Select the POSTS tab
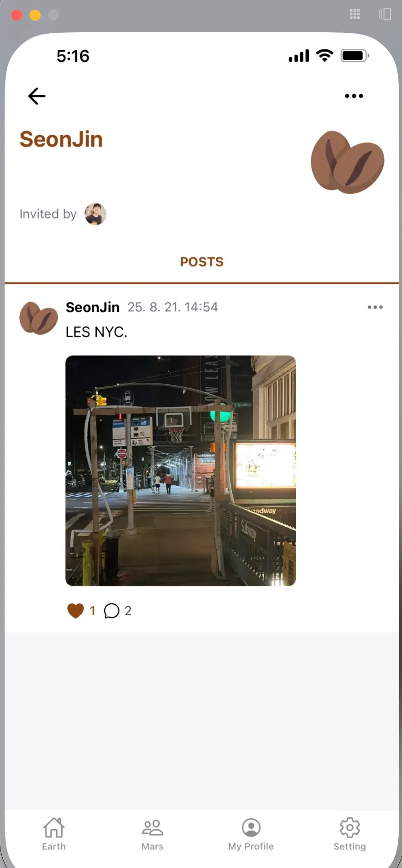The height and width of the screenshot is (868, 402). pos(202,262)
